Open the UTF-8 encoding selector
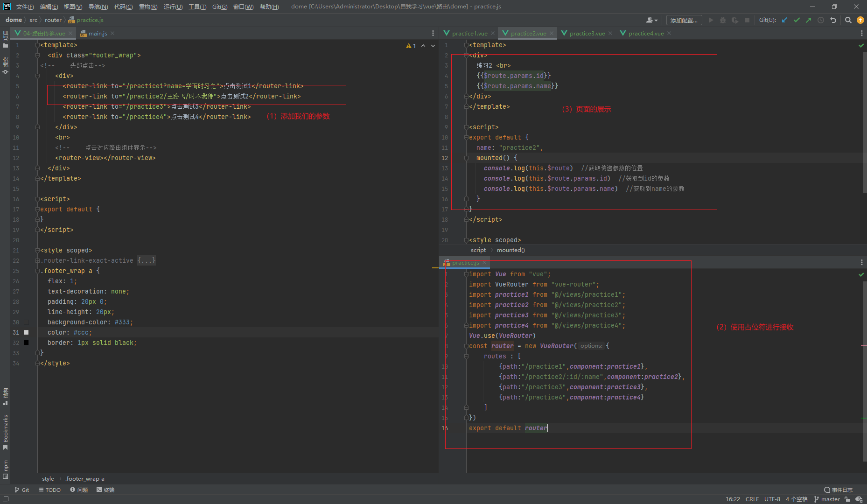867x504 pixels. click(x=772, y=499)
